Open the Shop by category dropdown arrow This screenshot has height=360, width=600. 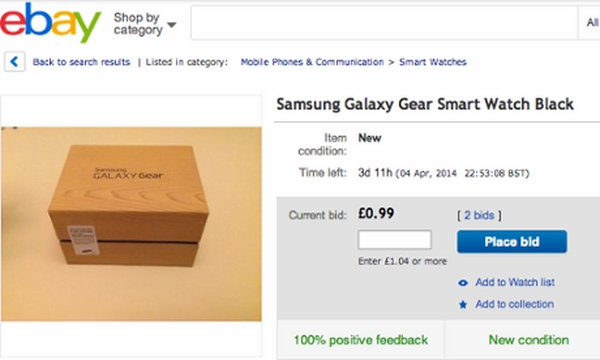[172, 25]
